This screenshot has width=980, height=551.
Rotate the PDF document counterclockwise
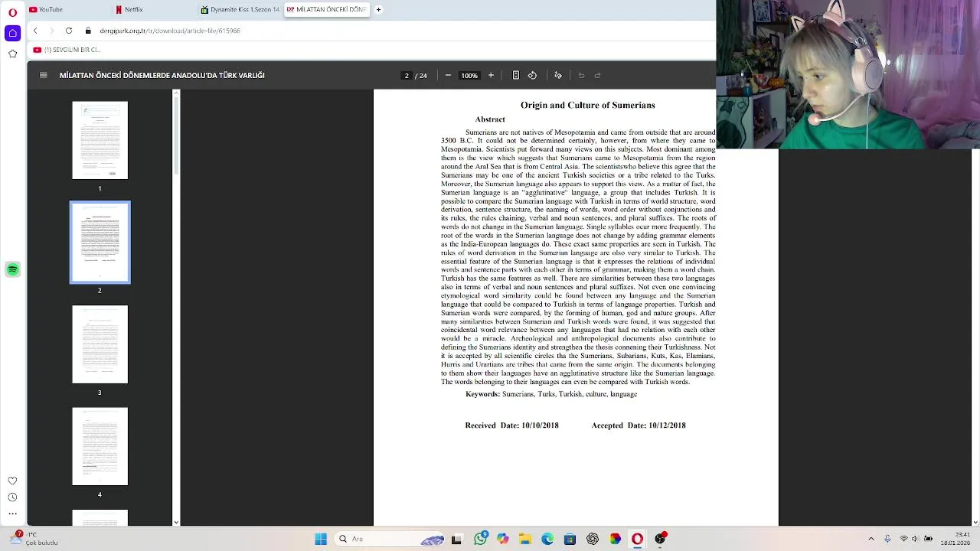[x=533, y=75]
